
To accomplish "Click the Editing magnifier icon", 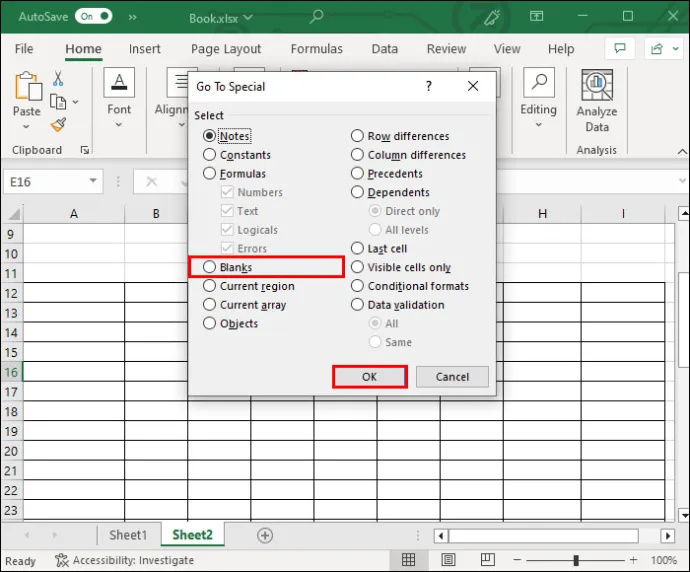I will 539,82.
